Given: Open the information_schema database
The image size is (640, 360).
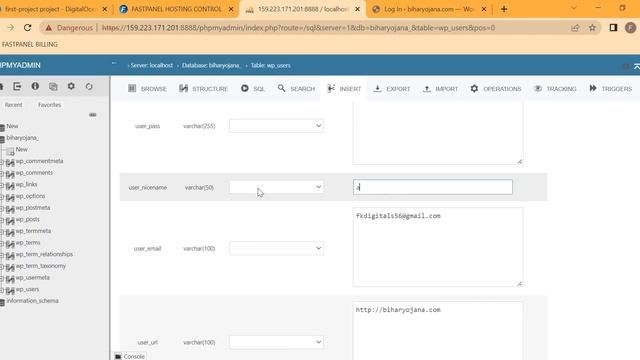Looking at the screenshot, I should (x=32, y=301).
